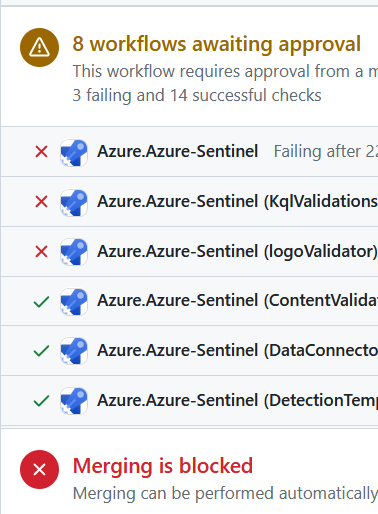Screen dimensions: 378x514
Task: Open the Azure.Azure-Sentinel (logoValidator) check
Action: (x=237, y=251)
